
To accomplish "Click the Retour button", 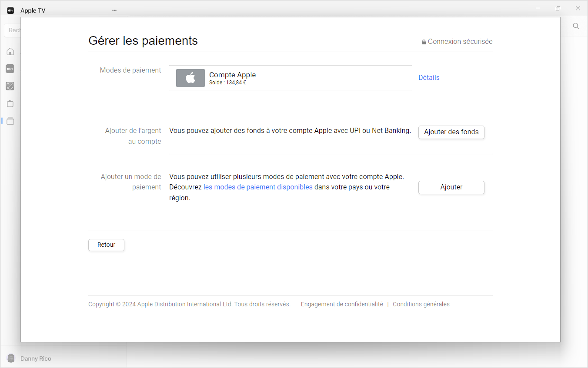I will click(106, 245).
